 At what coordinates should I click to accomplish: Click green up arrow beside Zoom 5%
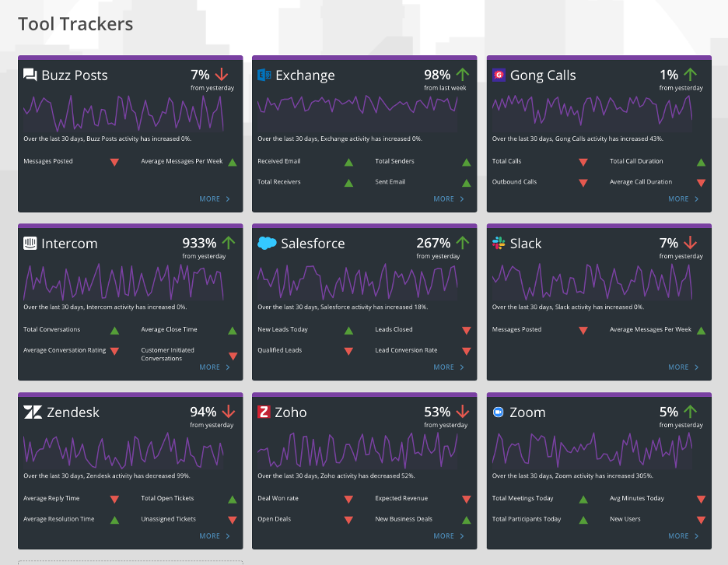point(691,411)
